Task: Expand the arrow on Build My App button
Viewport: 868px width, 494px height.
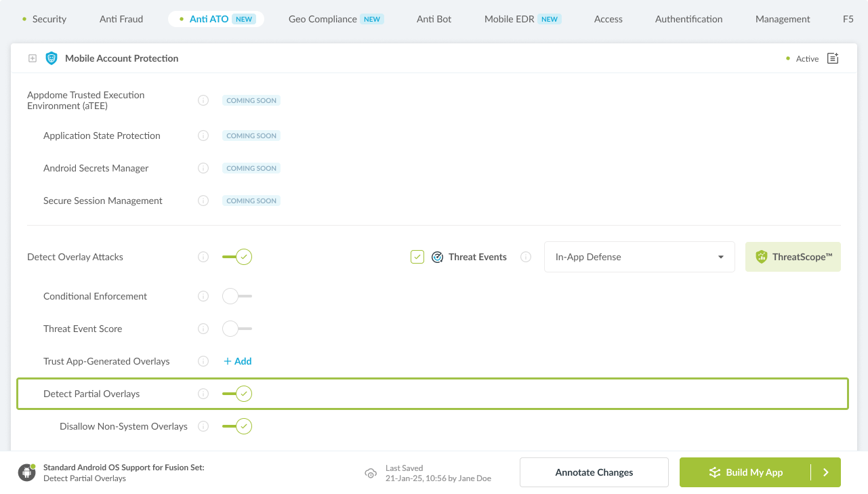Action: 826,472
